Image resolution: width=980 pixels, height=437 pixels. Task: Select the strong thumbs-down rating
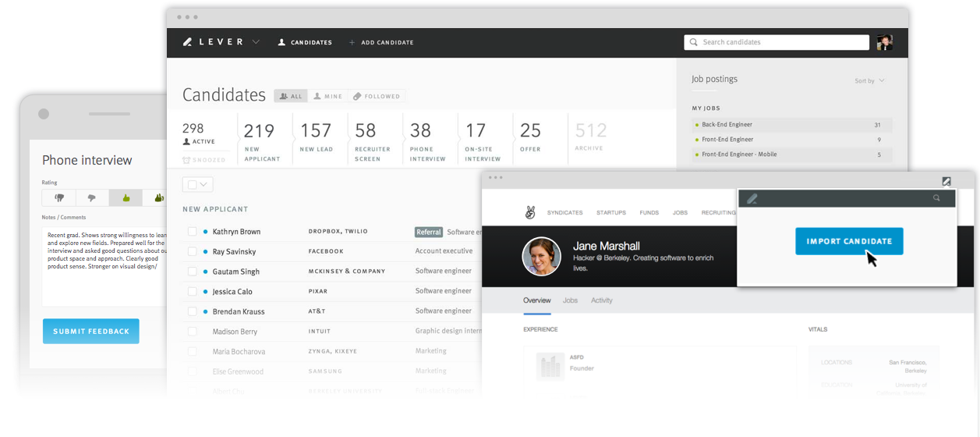59,198
